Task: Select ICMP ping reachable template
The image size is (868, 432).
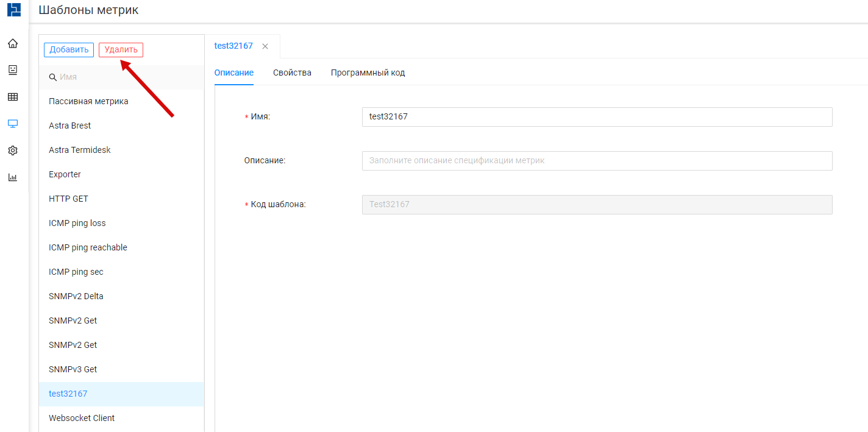Action: pyautogui.click(x=88, y=247)
